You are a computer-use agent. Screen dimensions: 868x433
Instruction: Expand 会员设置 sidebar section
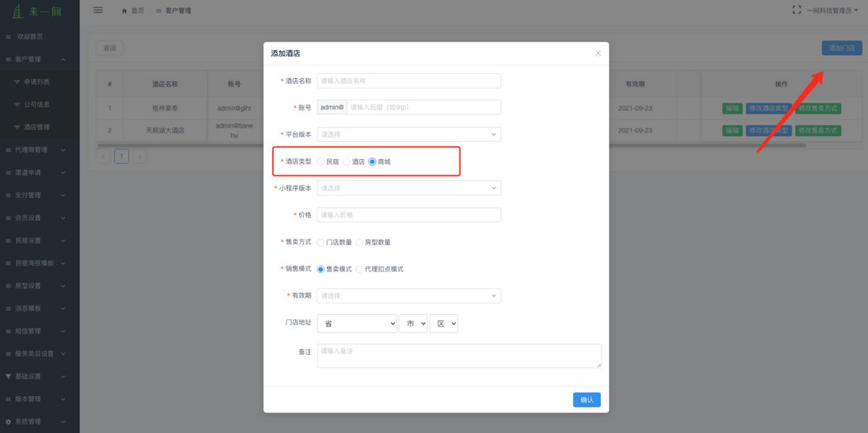coord(40,218)
